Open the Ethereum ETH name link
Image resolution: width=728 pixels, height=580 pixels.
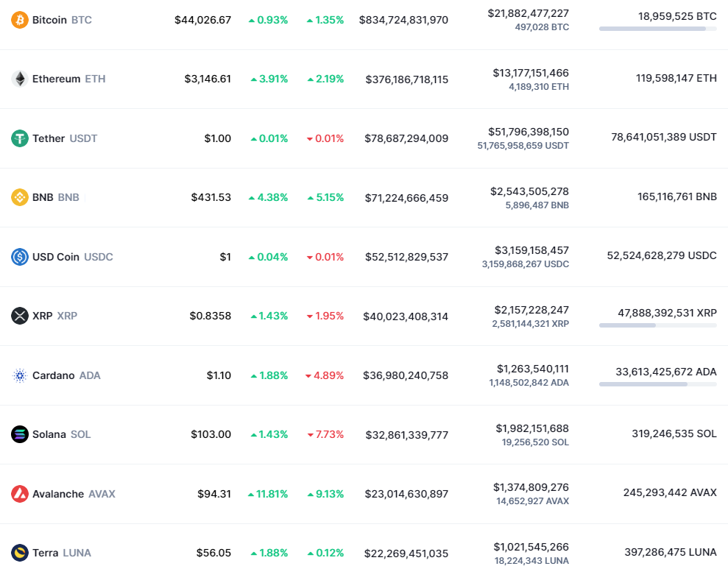point(68,79)
